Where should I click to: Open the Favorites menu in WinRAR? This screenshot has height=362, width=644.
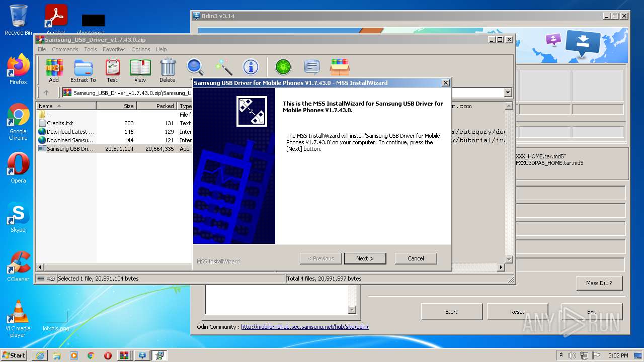114,49
